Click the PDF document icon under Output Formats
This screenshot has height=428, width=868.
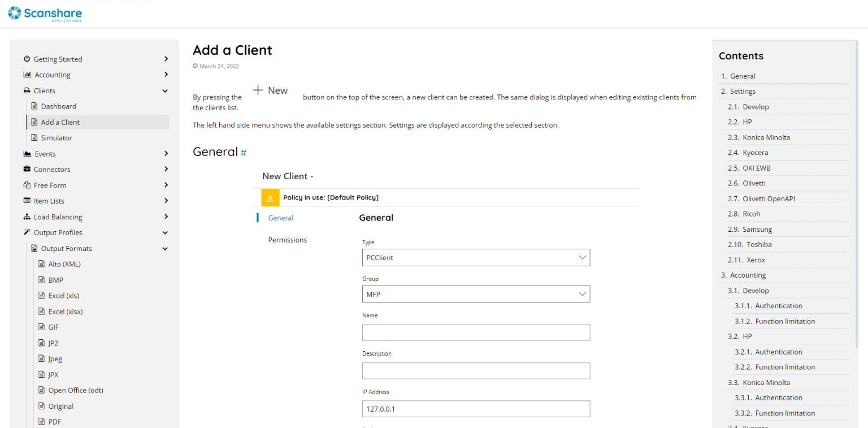point(41,421)
